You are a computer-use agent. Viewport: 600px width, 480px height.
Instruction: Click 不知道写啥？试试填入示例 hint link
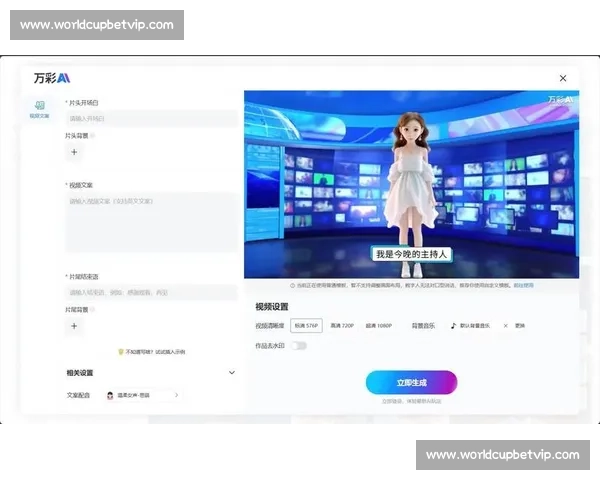155,352
